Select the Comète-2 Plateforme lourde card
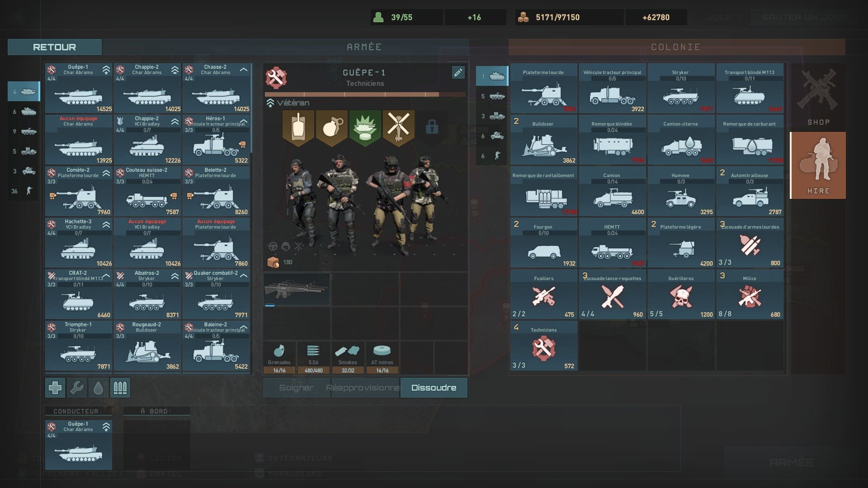 coord(79,191)
